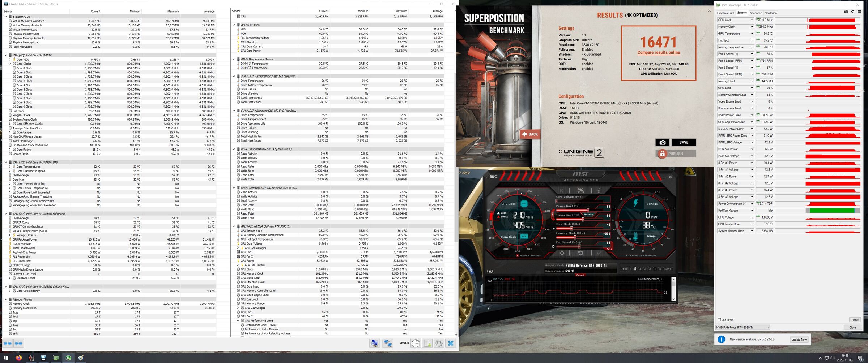Screen dimensions: 868x363
Task: Click HWiNFO monitor search icon in footer
Action: coord(375,343)
